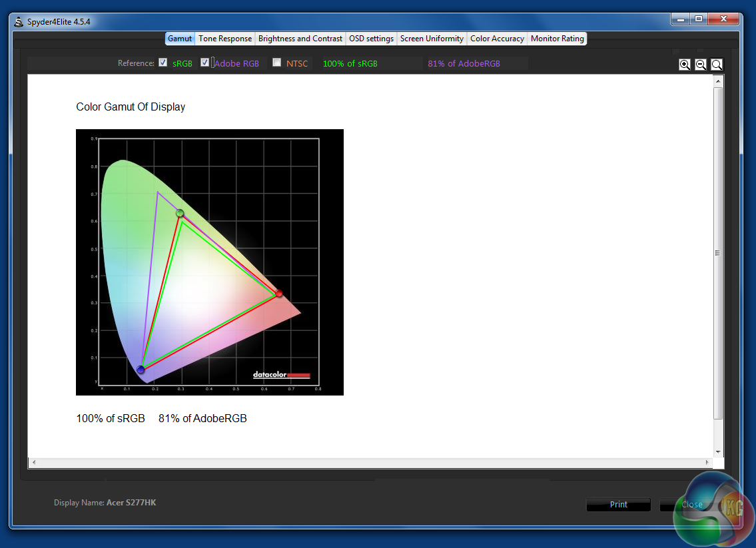Click the color gamut chart image

(210, 262)
